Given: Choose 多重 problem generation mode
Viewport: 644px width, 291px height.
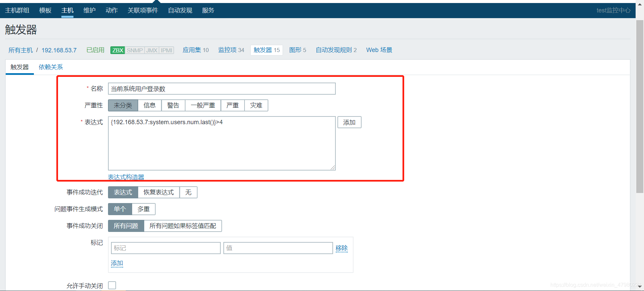Looking at the screenshot, I should click(x=144, y=209).
